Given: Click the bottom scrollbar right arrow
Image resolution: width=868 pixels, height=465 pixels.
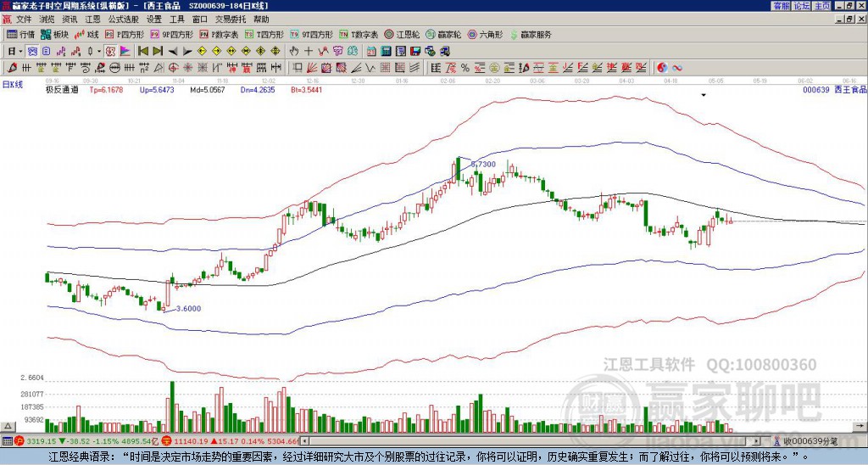Looking at the screenshot, I should [x=756, y=441].
